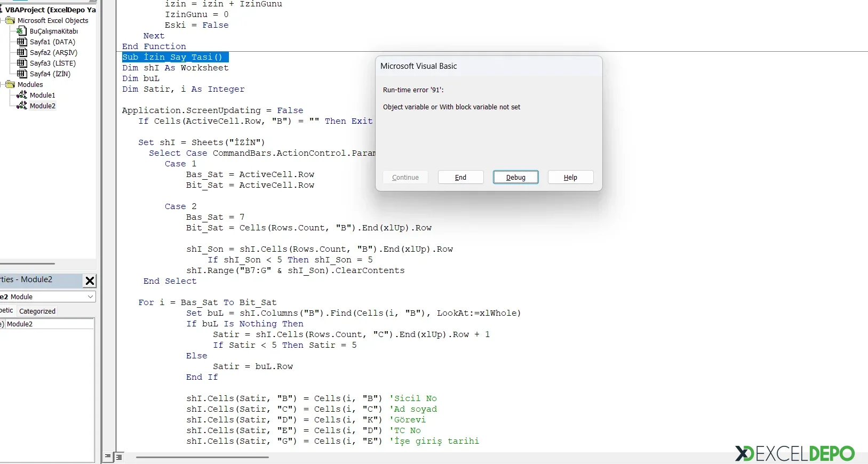This screenshot has height=464, width=868.
Task: Select Sayfa2 (ARŞİV) sheet icon
Action: point(22,52)
